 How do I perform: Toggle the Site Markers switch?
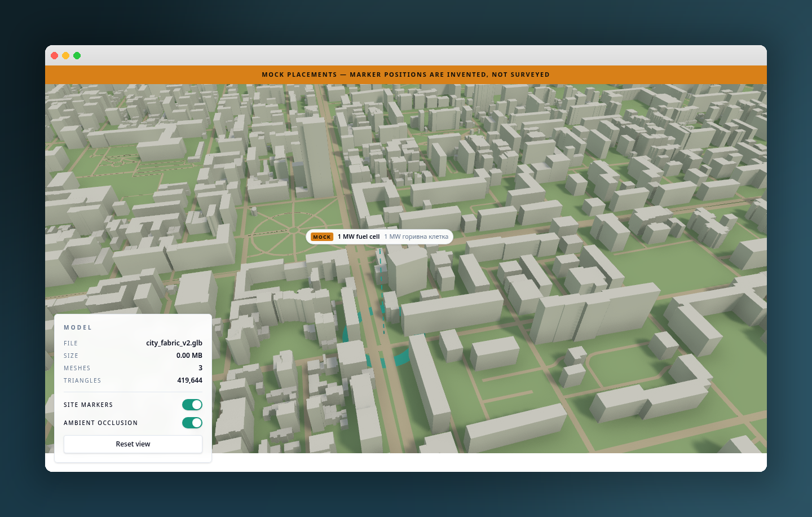click(192, 405)
